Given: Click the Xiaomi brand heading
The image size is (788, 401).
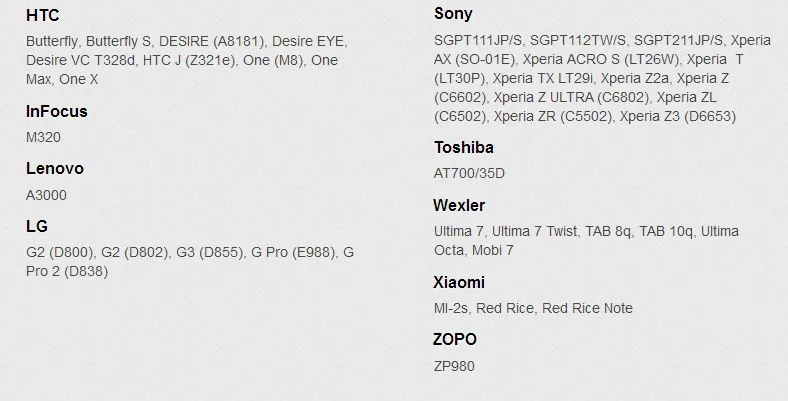Looking at the screenshot, I should coord(459,282).
